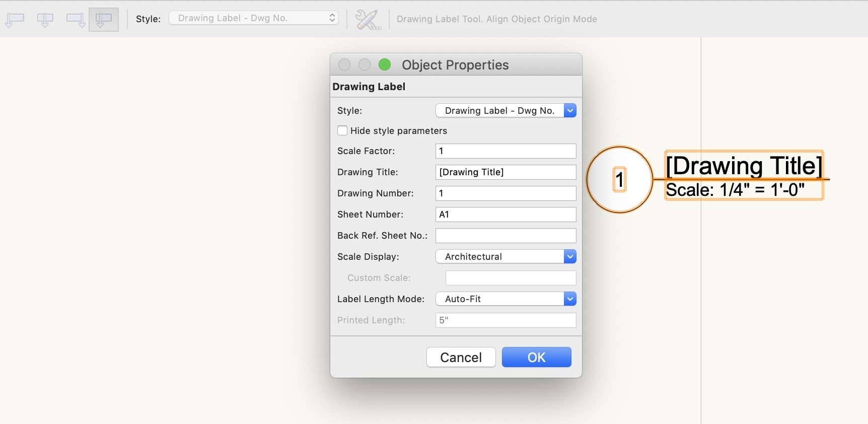The width and height of the screenshot is (868, 424).
Task: Open the Drawing Label tool preferences icon
Action: pyautogui.click(x=368, y=20)
